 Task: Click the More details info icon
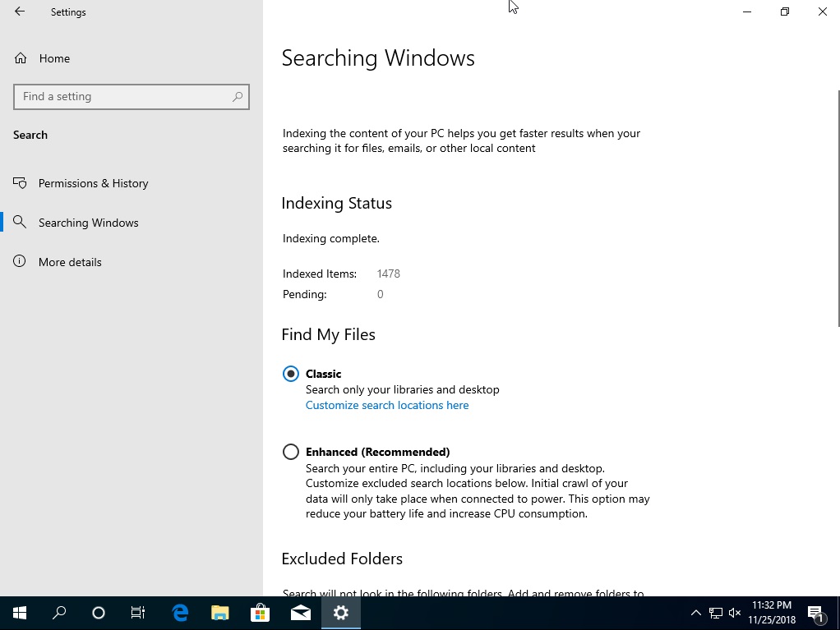click(x=20, y=261)
